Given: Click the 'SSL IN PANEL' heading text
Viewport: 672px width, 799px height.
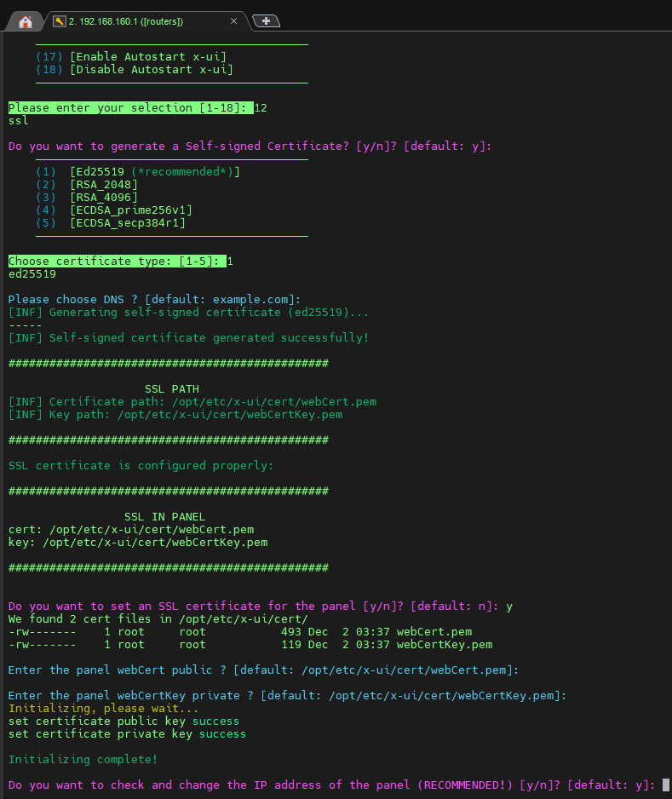Looking at the screenshot, I should (x=164, y=517).
